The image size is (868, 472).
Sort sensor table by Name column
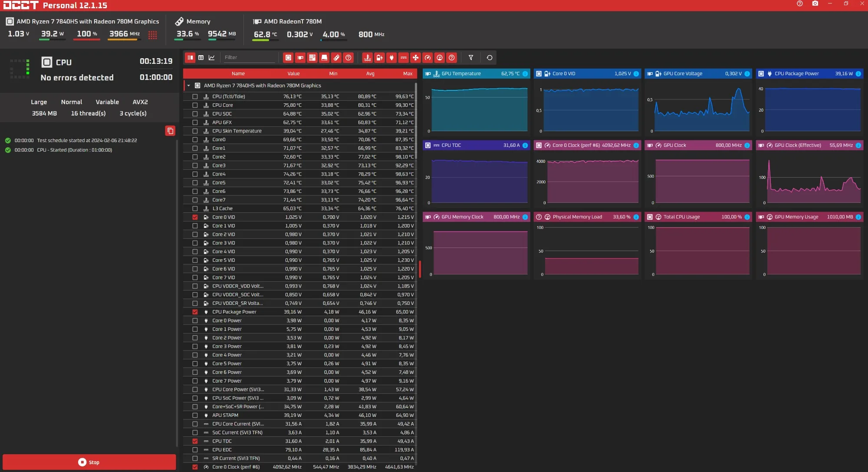point(238,74)
